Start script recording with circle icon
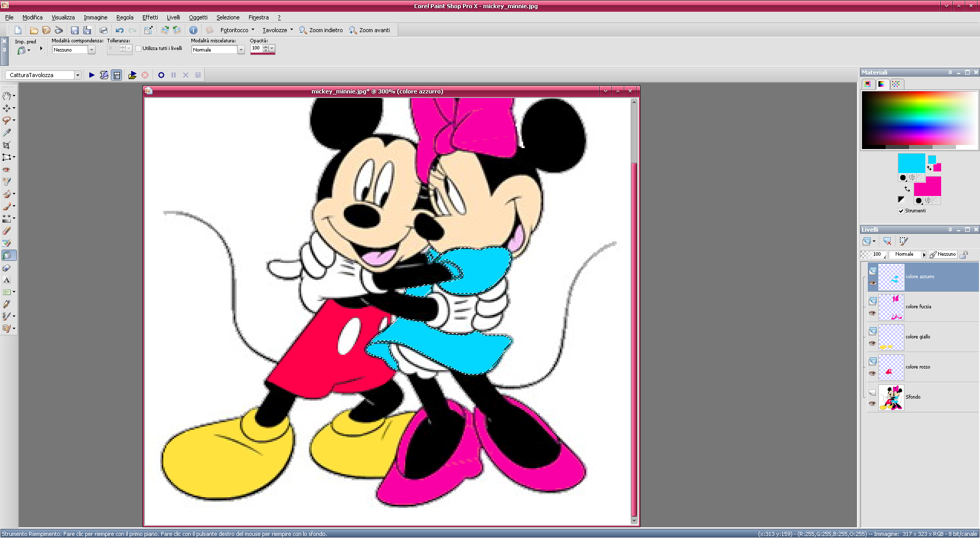The width and height of the screenshot is (980, 538). point(161,75)
